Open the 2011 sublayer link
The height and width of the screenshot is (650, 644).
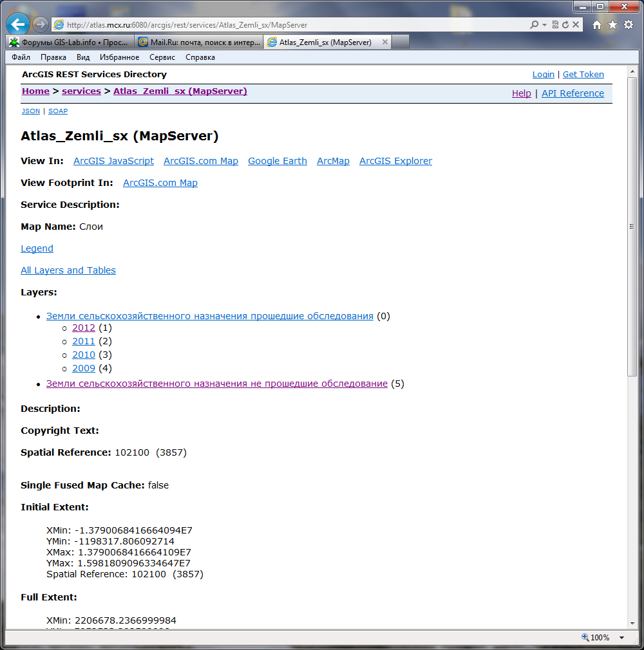click(84, 341)
